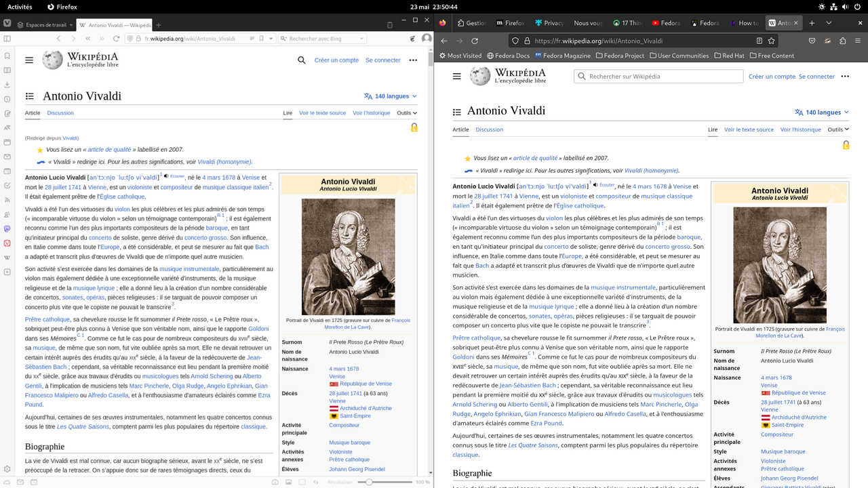Viewport: 868px width, 488px height.
Task: Open Mail panel in Vivaldi sidebar
Action: point(7,157)
